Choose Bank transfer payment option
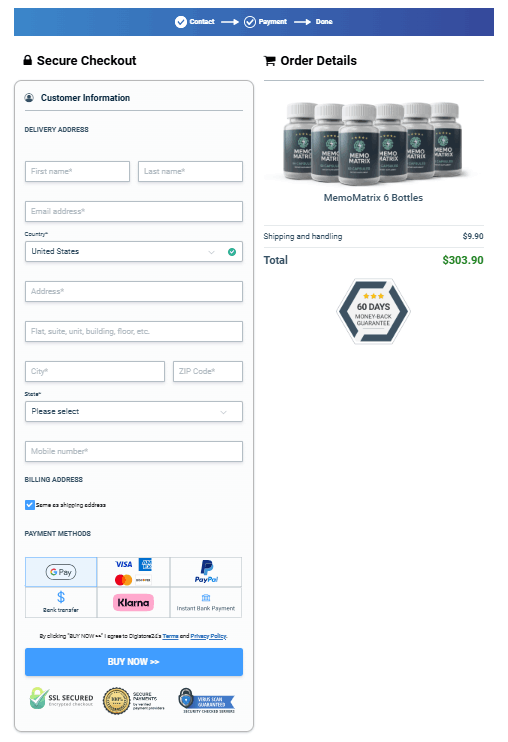508x742 pixels. (x=61, y=602)
